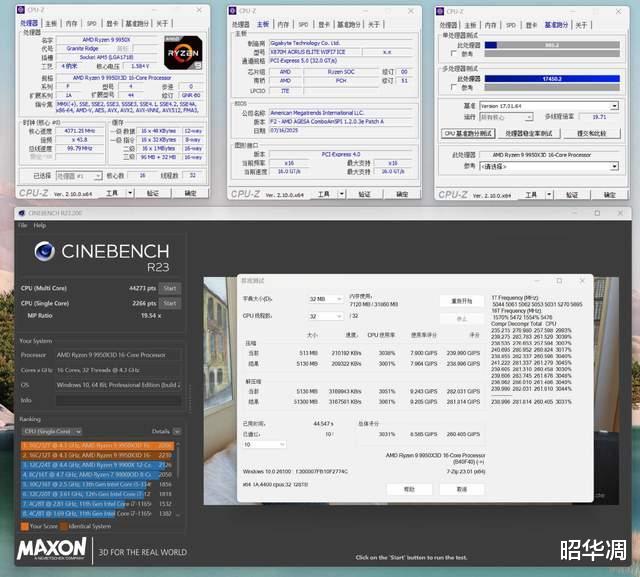
Task: Start the CPU (Multi Core) test
Action: pos(170,288)
